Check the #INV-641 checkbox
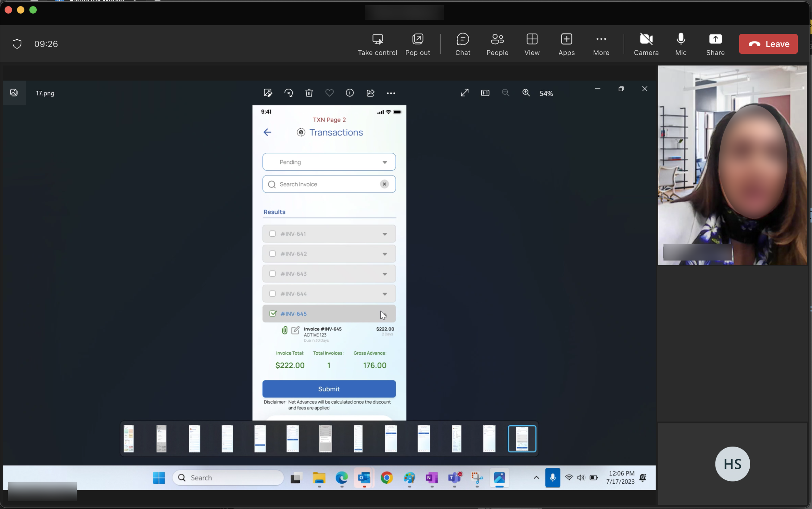This screenshot has width=812, height=509. pyautogui.click(x=273, y=234)
